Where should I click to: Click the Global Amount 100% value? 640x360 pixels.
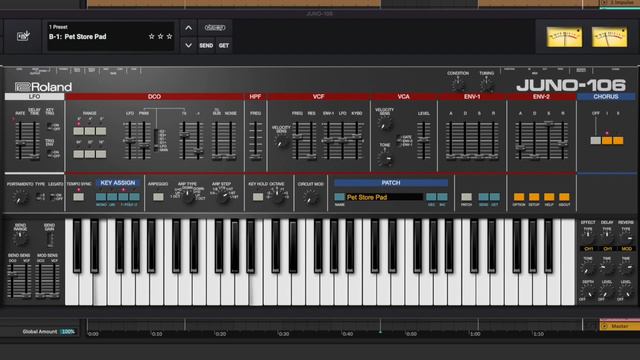68,332
